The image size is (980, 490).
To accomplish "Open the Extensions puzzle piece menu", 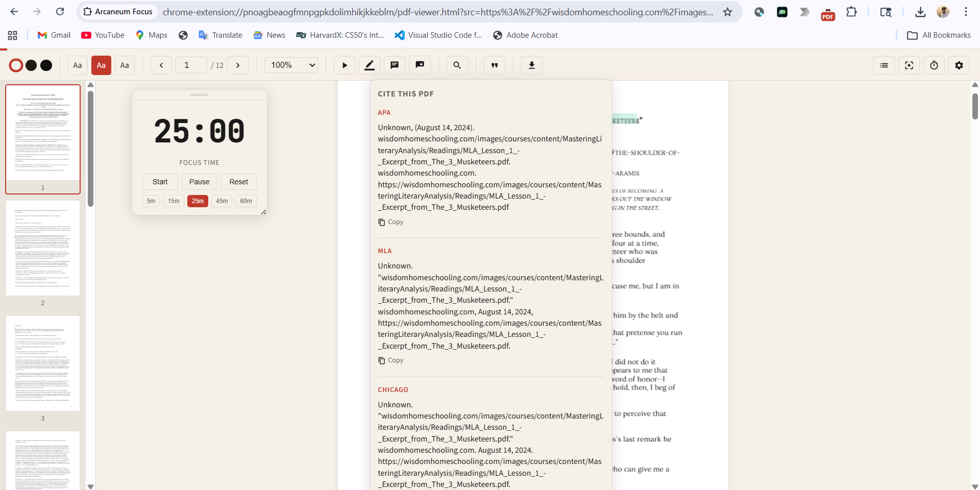I will point(851,12).
